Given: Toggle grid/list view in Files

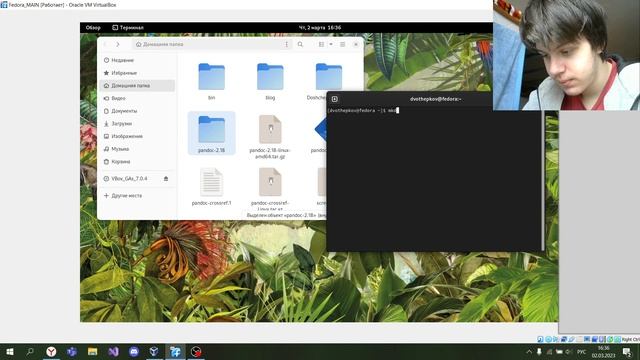Looking at the screenshot, I should [x=322, y=44].
